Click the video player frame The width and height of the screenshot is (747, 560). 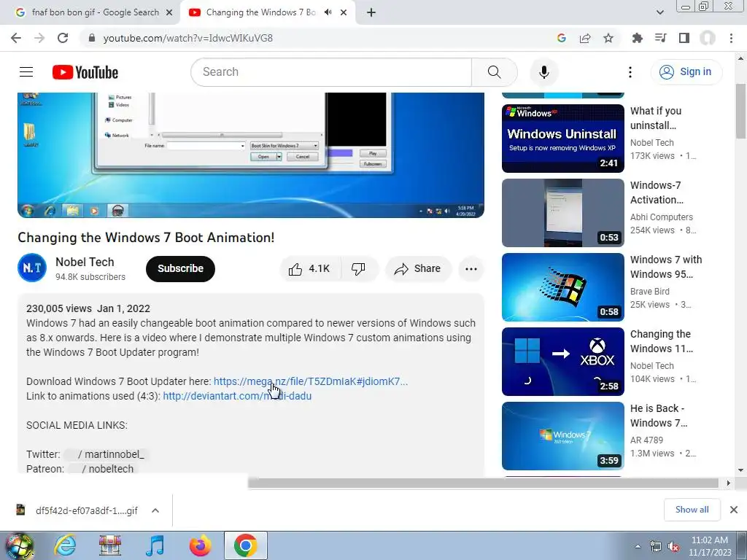(x=251, y=155)
